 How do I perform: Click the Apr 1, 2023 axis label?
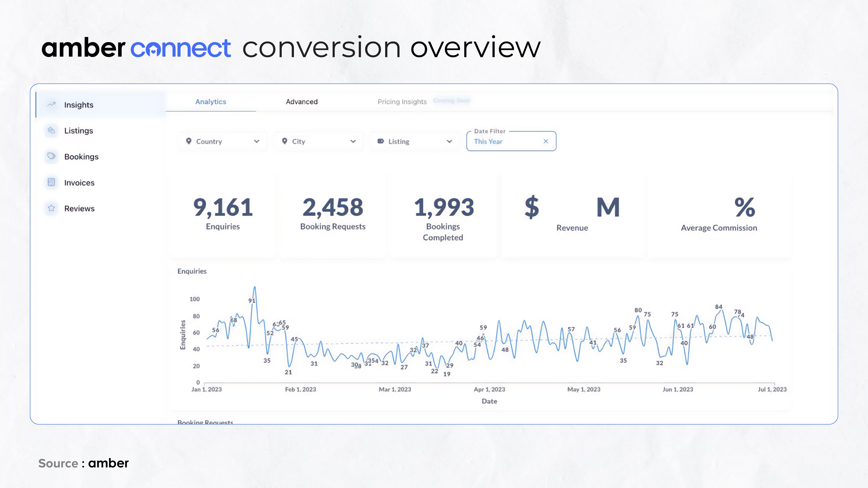[x=490, y=389]
